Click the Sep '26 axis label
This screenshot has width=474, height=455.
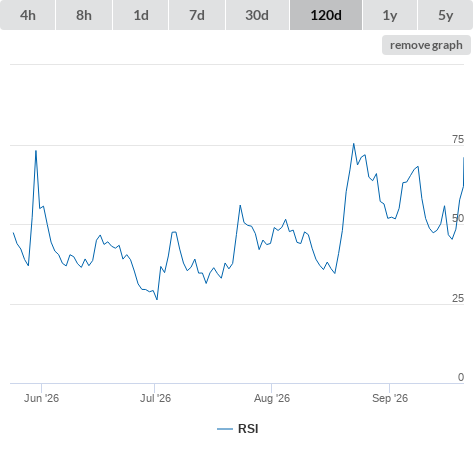point(390,398)
